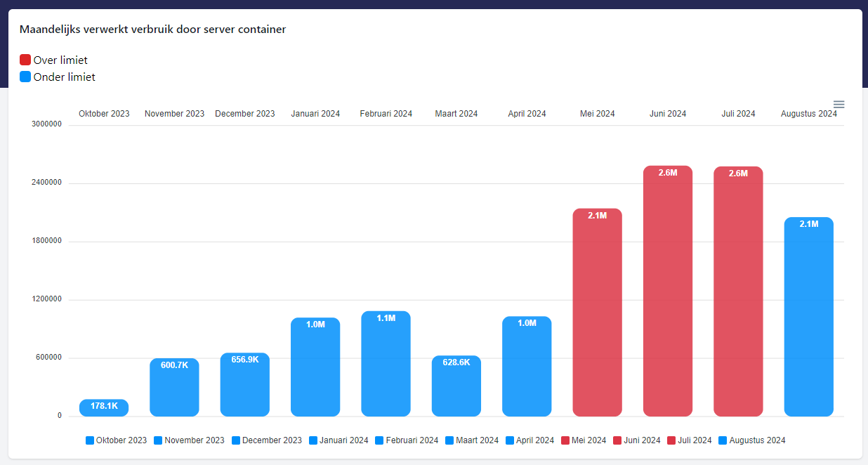Click the red Over limiet color square
868x465 pixels.
click(25, 60)
